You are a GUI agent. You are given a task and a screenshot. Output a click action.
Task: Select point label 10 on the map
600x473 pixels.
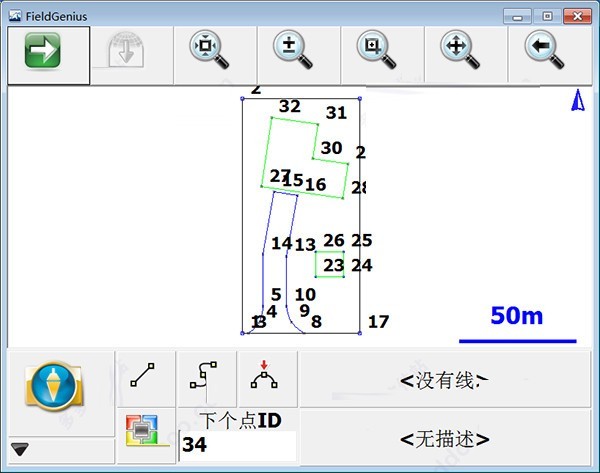[305, 295]
